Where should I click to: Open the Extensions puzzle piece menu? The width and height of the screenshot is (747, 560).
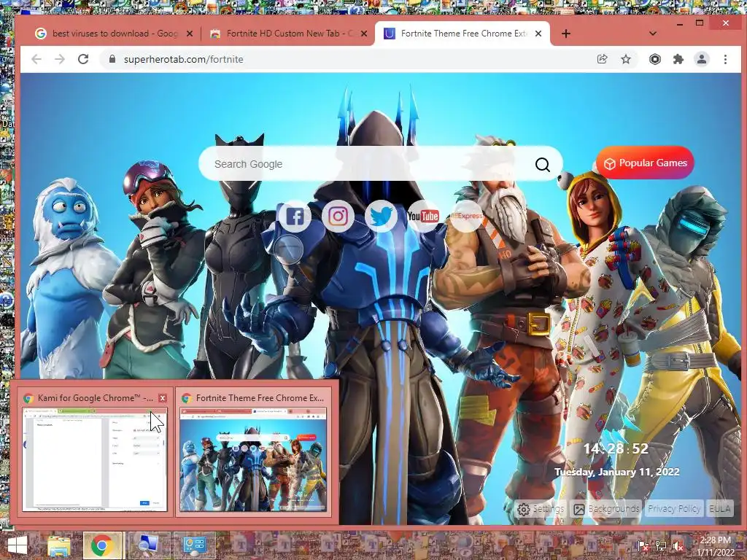click(678, 59)
